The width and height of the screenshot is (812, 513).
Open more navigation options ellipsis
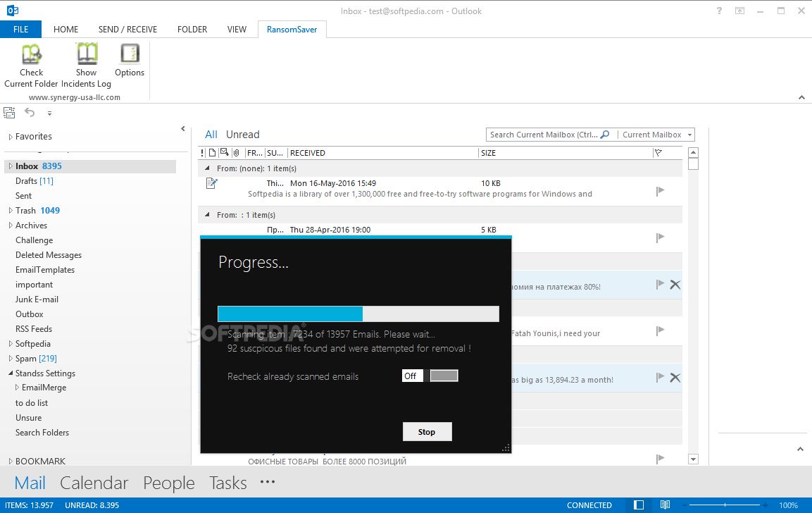(268, 482)
